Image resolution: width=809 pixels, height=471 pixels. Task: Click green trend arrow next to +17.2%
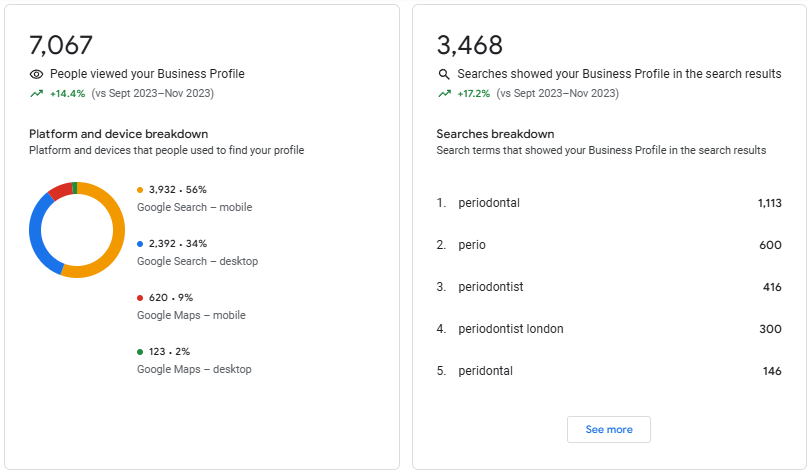coord(444,94)
